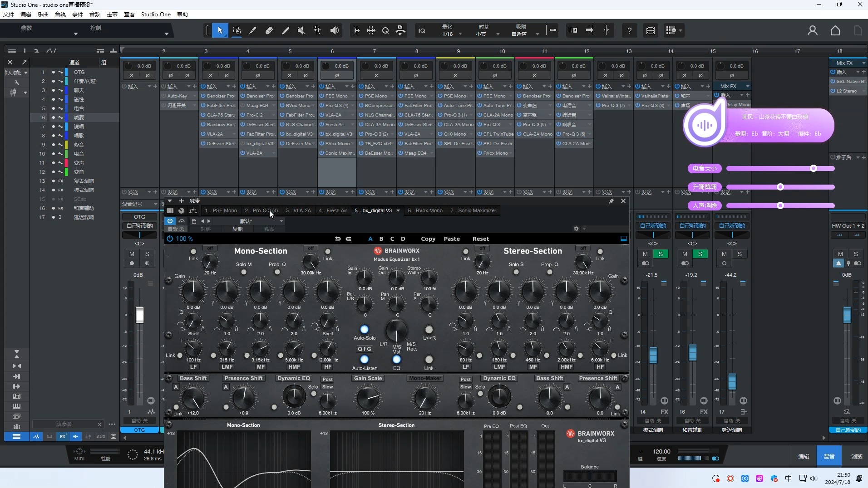Adjust the 升降降调 slider handle
The height and width of the screenshot is (488, 868).
click(x=780, y=187)
